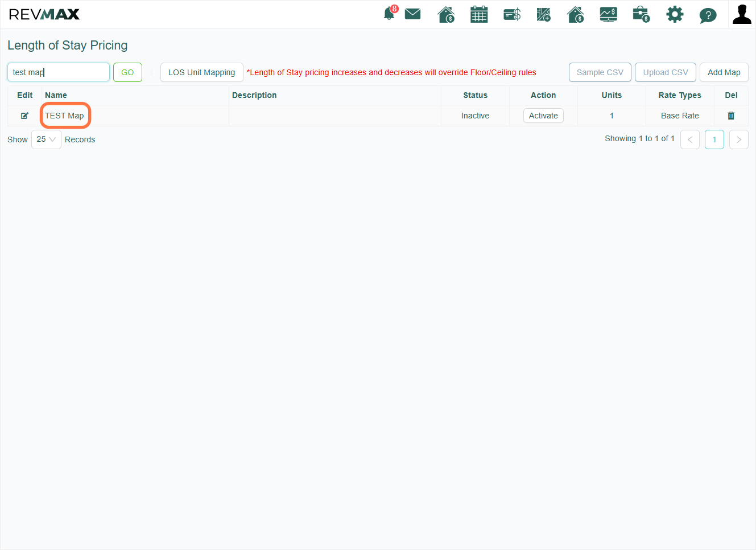The width and height of the screenshot is (756, 550).
Task: Sort by the Description column header
Action: pyautogui.click(x=254, y=95)
